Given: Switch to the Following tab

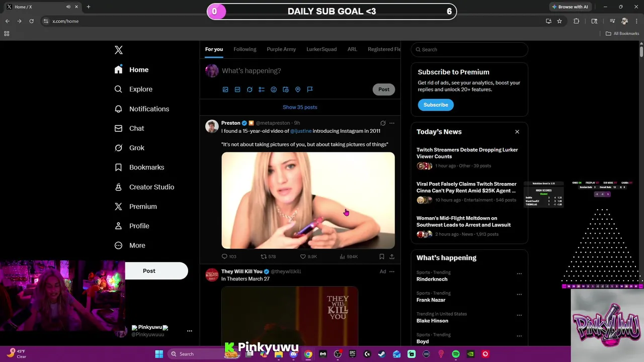Looking at the screenshot, I should 245,49.
